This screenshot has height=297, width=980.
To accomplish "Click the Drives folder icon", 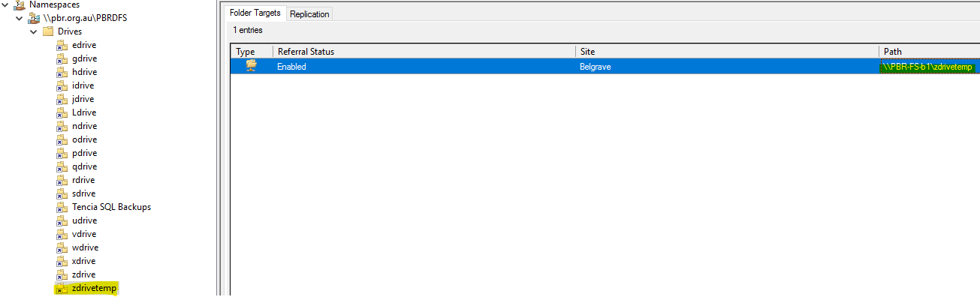I will coord(48,31).
